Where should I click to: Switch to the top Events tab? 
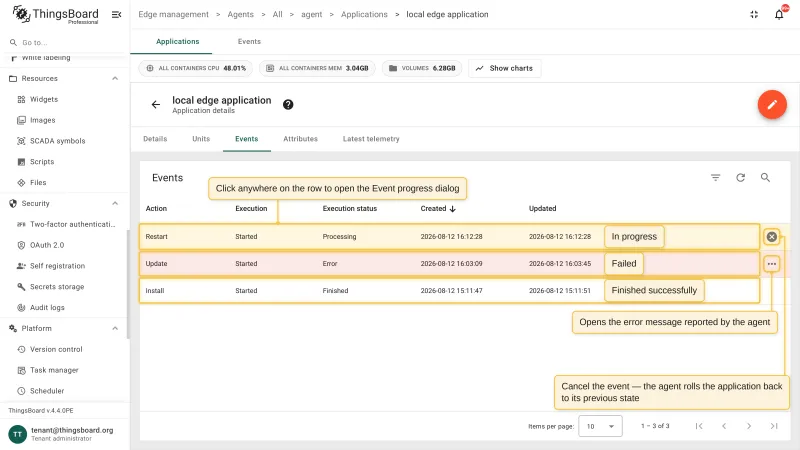pos(249,42)
